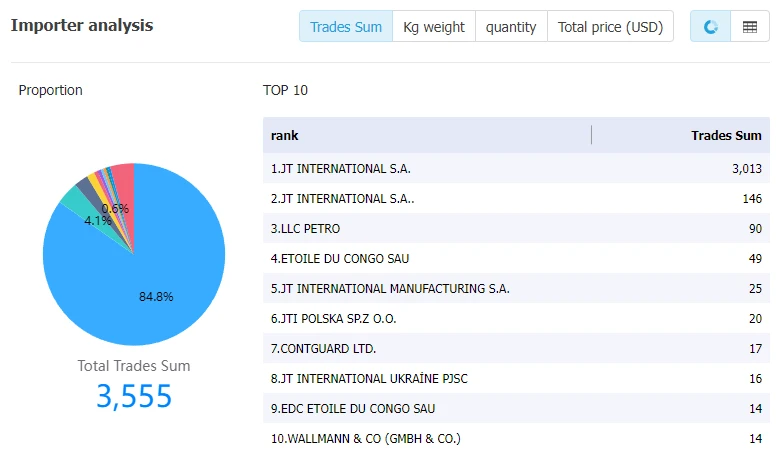Select the CONTGUARD LTD. row
The image size is (783, 468).
[x=516, y=348]
